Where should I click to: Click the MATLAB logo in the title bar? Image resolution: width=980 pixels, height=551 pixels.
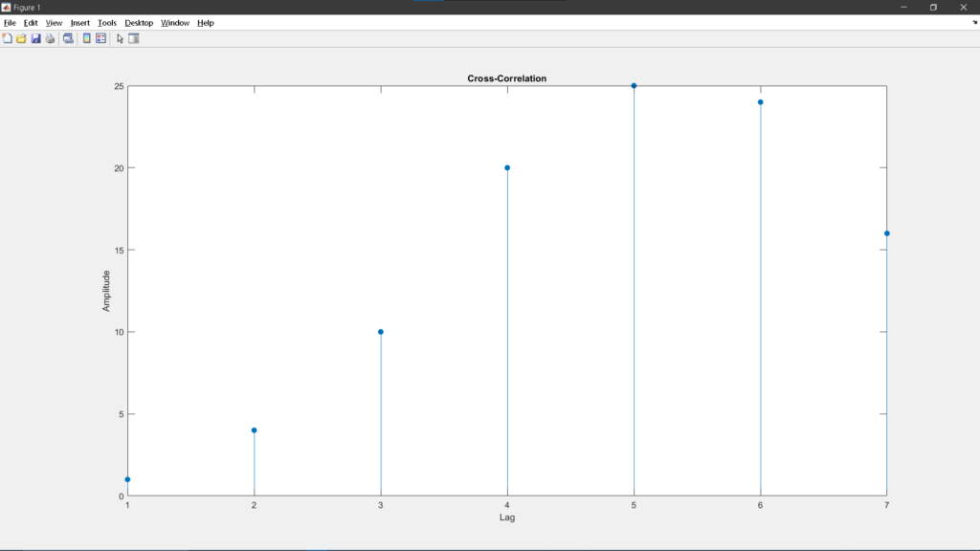(x=7, y=7)
